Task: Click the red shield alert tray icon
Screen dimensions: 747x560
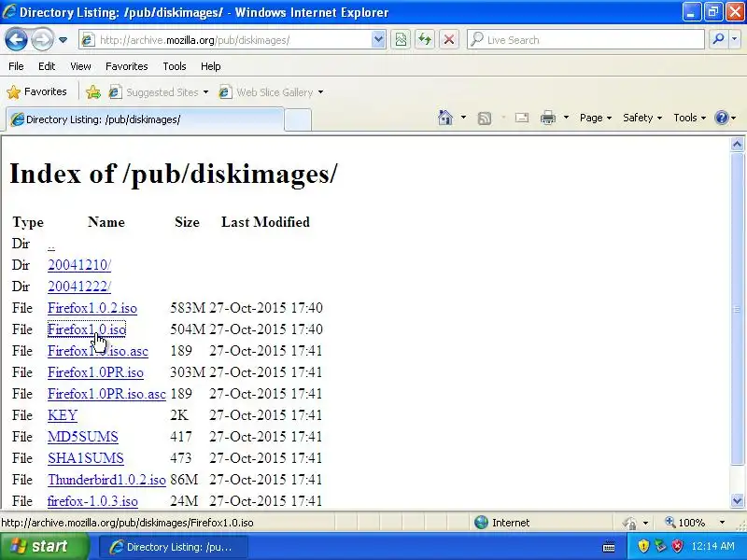Action: pyautogui.click(x=677, y=546)
